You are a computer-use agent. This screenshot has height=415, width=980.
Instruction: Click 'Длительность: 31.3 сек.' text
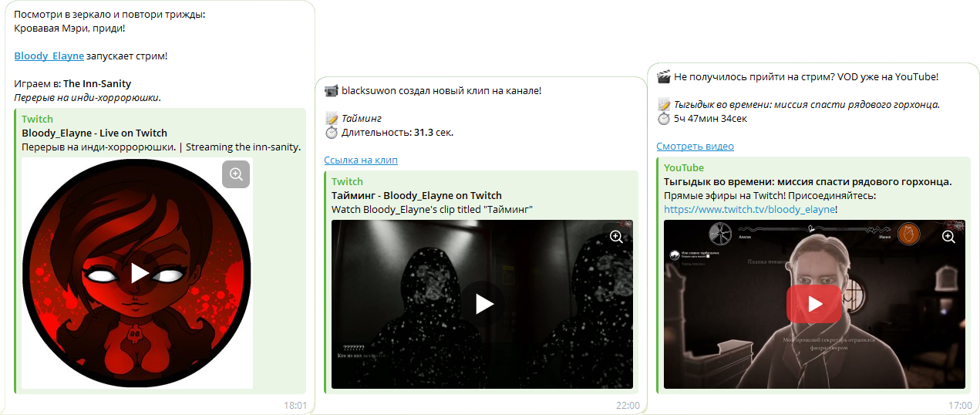tap(398, 133)
